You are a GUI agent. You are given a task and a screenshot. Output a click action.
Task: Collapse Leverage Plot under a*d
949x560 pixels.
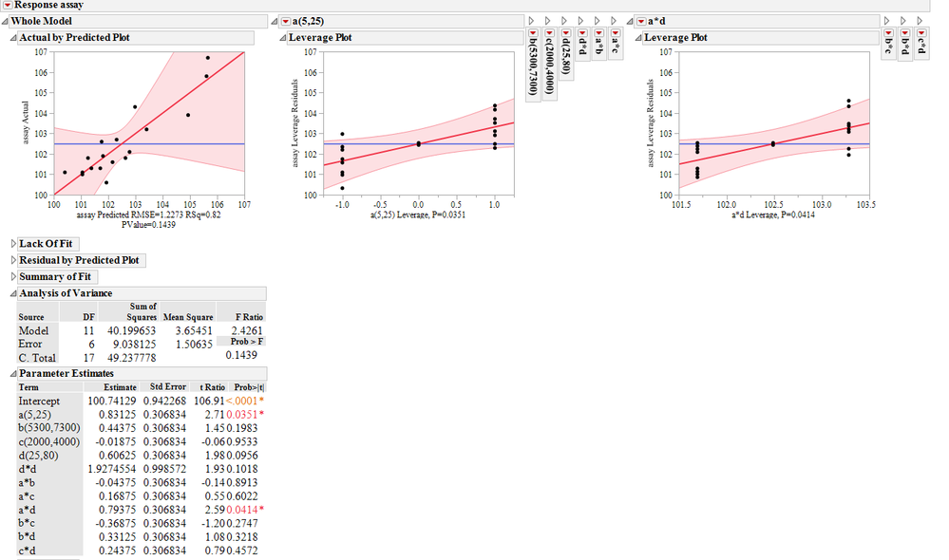coord(638,38)
